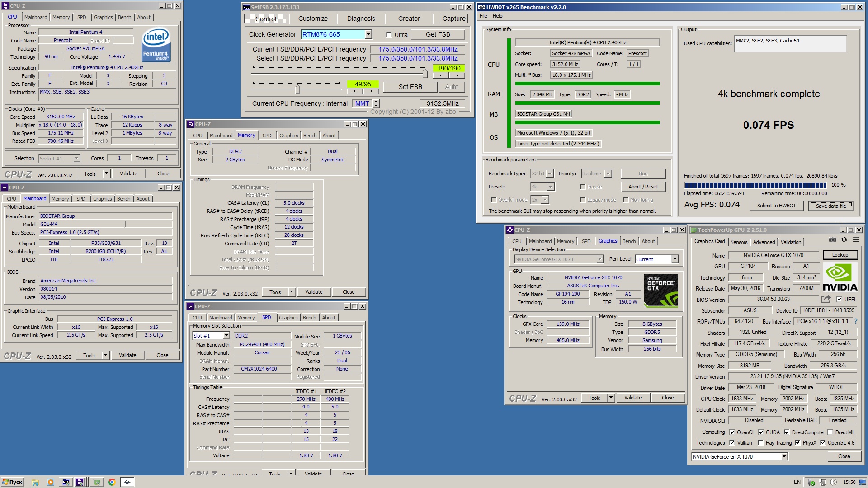
Task: Open the Start menu (Пуск)
Action: pyautogui.click(x=12, y=482)
